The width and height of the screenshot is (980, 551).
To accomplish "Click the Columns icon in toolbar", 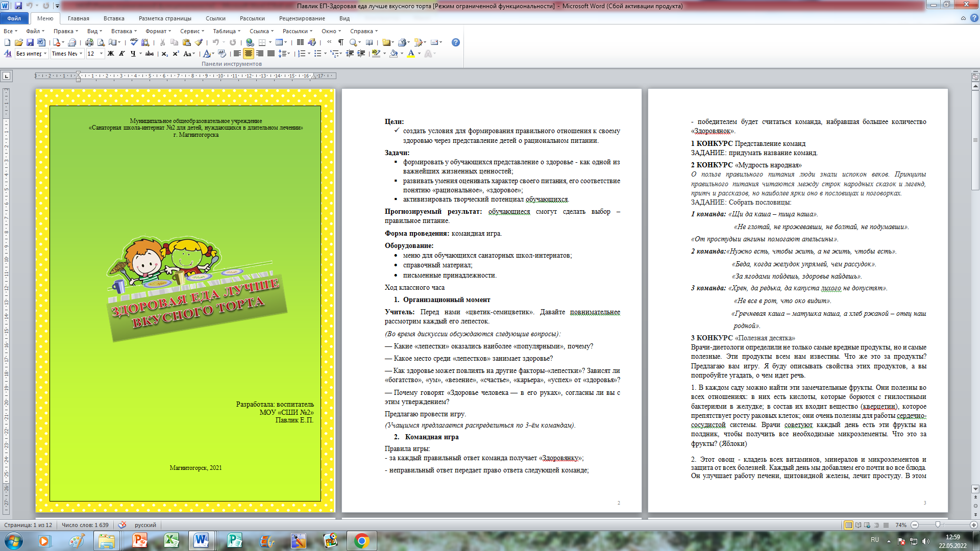I will click(x=300, y=42).
